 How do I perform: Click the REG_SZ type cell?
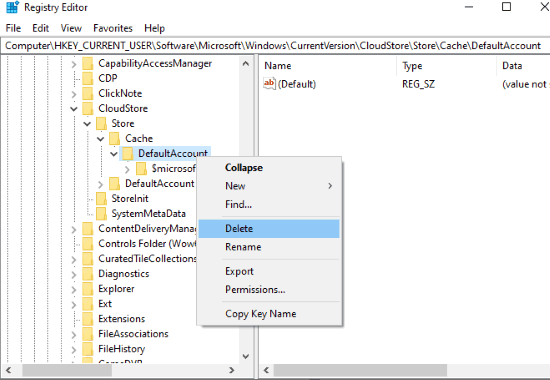point(418,84)
